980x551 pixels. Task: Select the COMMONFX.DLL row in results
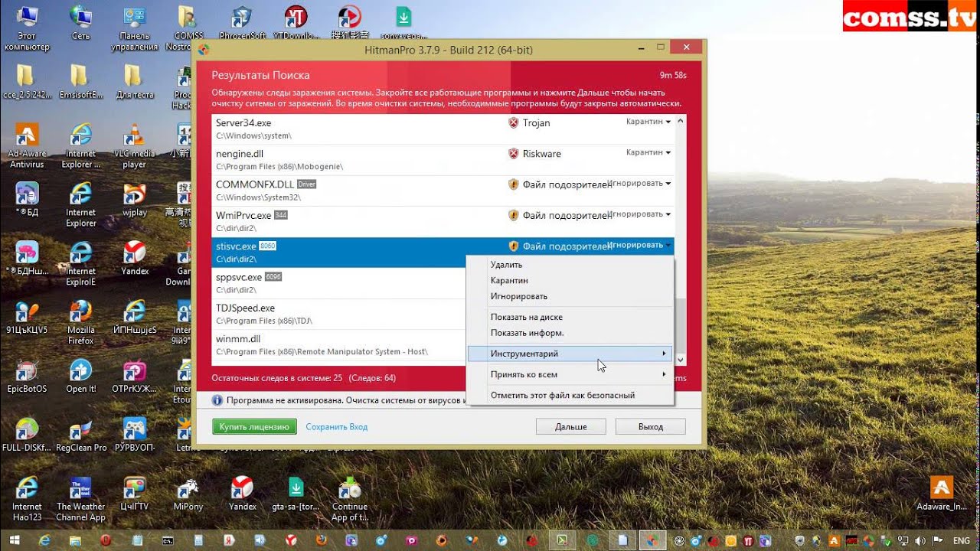(443, 191)
